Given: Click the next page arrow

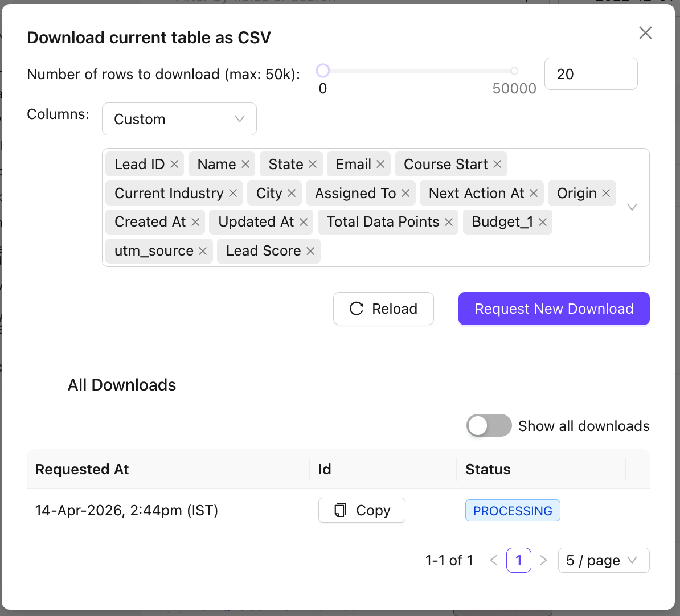Looking at the screenshot, I should tap(543, 561).
